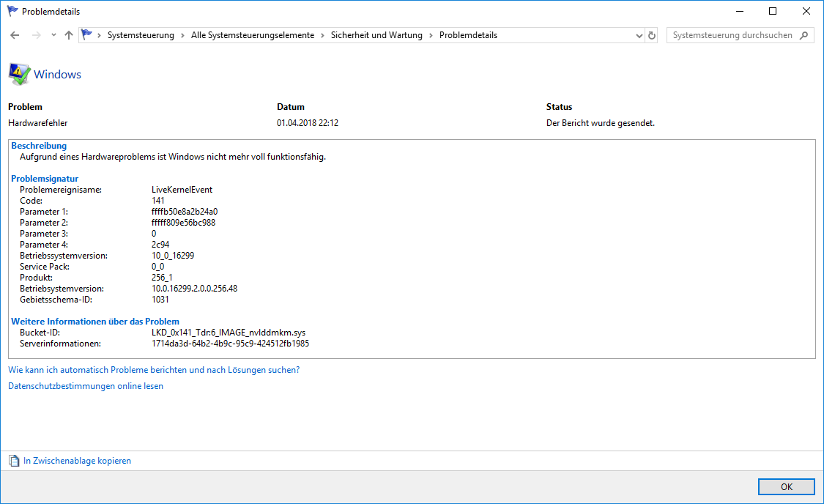Open Alle Systemsteuerungselemente breadcrumb
Viewport: 824px width, 504px height.
click(x=252, y=35)
